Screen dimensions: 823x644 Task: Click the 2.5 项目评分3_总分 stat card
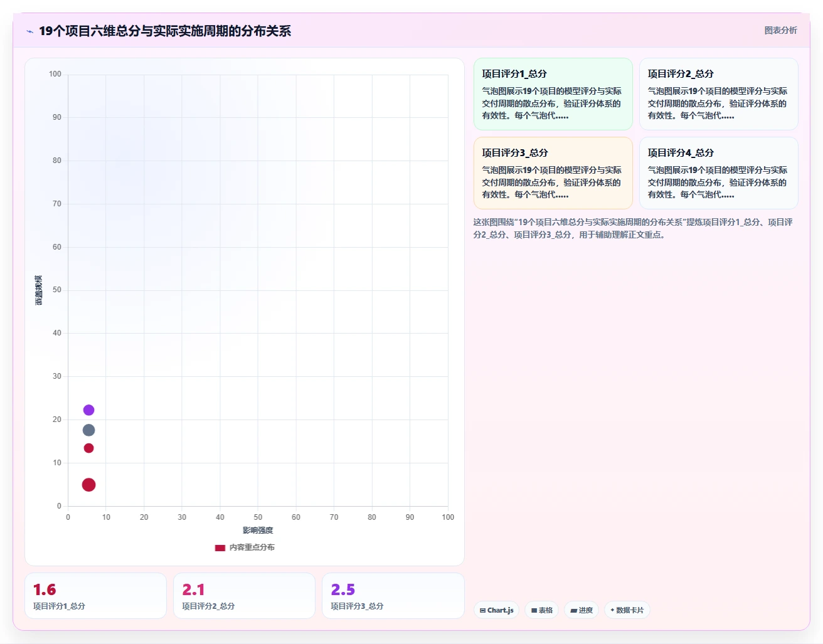tap(393, 596)
